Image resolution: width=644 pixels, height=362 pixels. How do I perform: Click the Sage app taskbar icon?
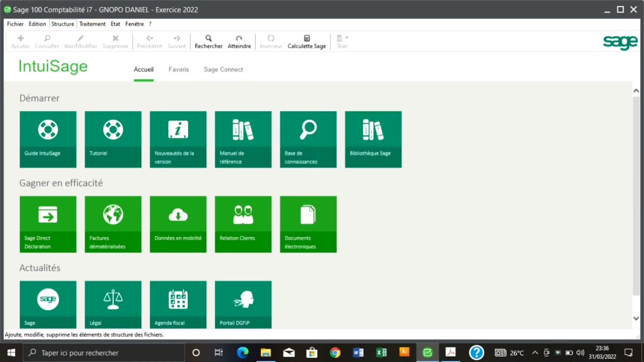[428, 353]
